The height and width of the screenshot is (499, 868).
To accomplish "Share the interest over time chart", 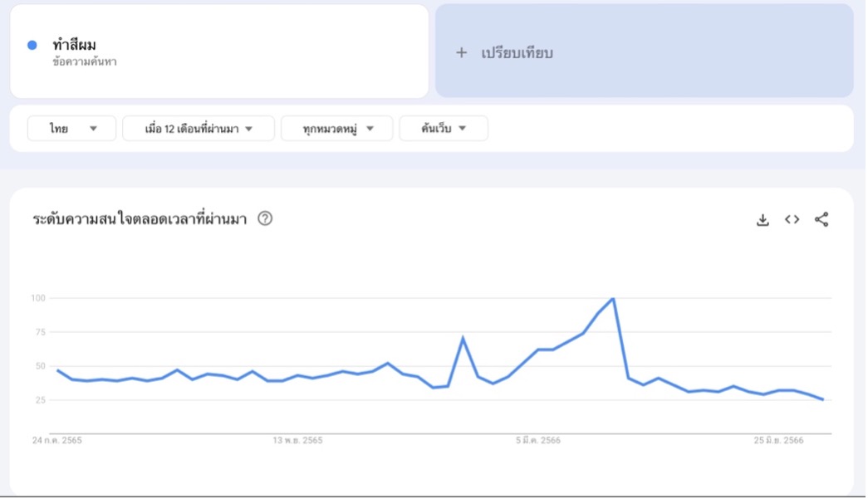I will tap(821, 220).
